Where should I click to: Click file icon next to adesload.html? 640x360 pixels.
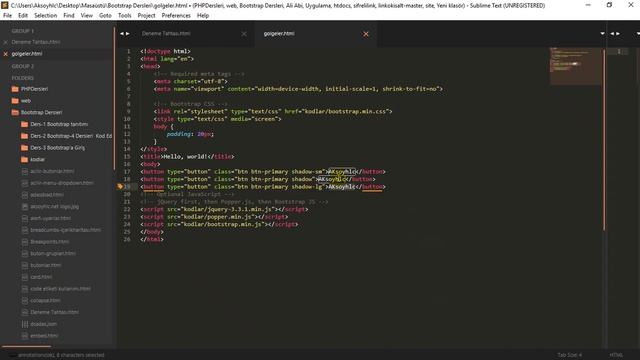pyautogui.click(x=24, y=195)
